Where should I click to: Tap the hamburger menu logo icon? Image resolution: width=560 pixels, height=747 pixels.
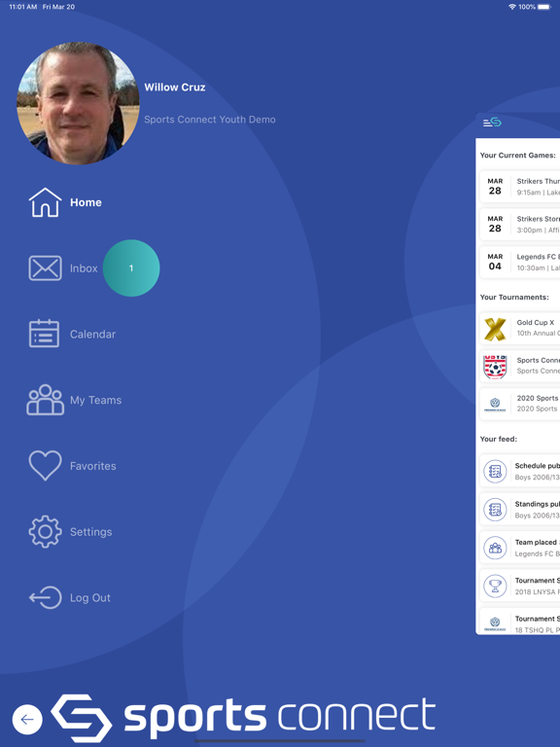pyautogui.click(x=492, y=123)
